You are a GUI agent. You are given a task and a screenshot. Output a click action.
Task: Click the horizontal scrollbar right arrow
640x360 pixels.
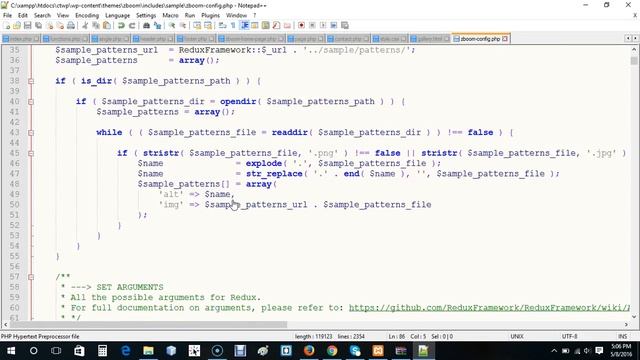[x=626, y=324]
